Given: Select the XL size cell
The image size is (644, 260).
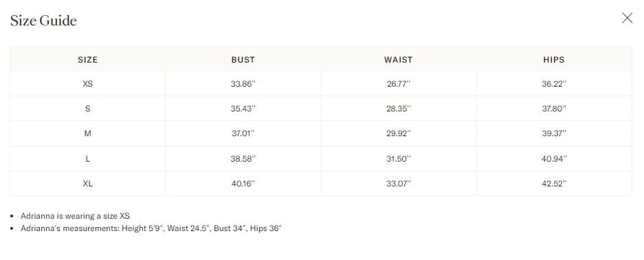Looking at the screenshot, I should [x=87, y=183].
